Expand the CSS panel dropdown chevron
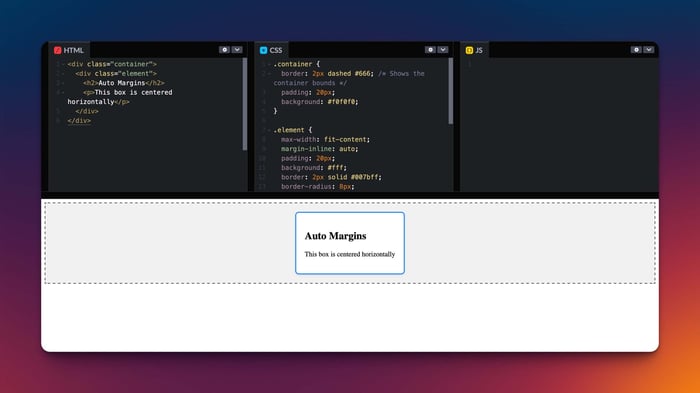This screenshot has width=700, height=393. (443, 50)
